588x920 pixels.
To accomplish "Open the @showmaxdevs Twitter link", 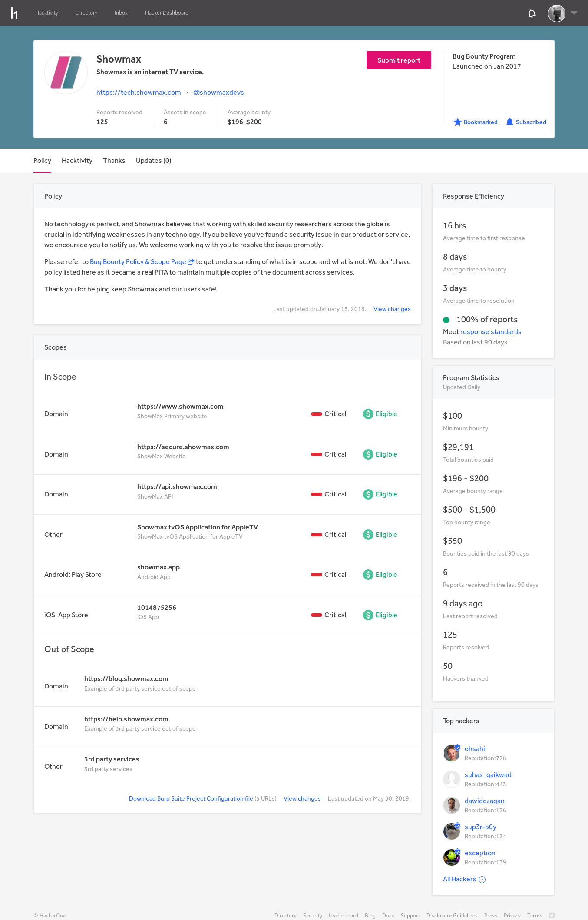I will point(218,92).
